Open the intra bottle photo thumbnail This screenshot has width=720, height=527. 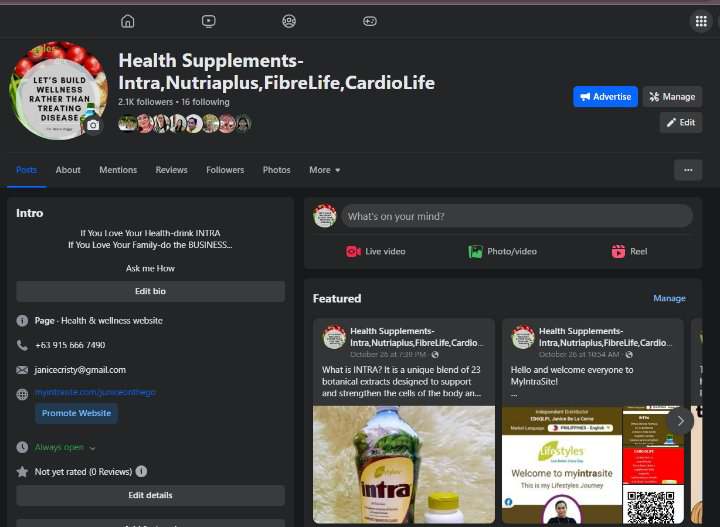tap(404, 465)
